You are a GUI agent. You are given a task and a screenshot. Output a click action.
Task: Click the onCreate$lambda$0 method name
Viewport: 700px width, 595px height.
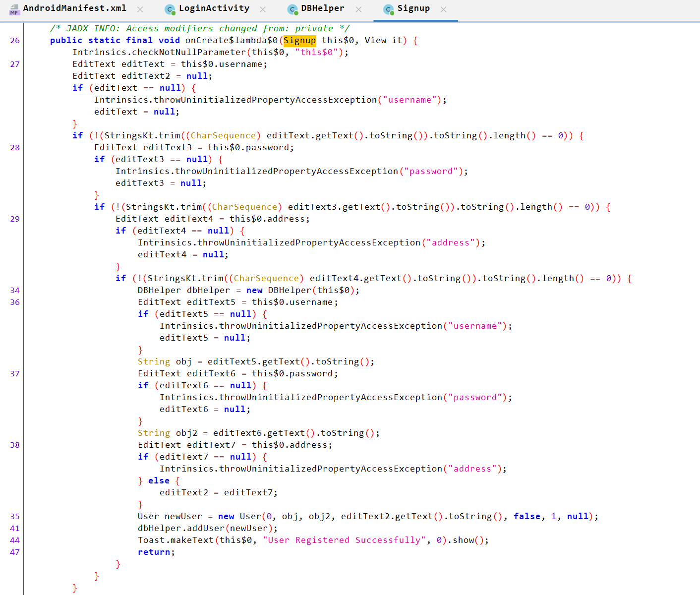[231, 41]
